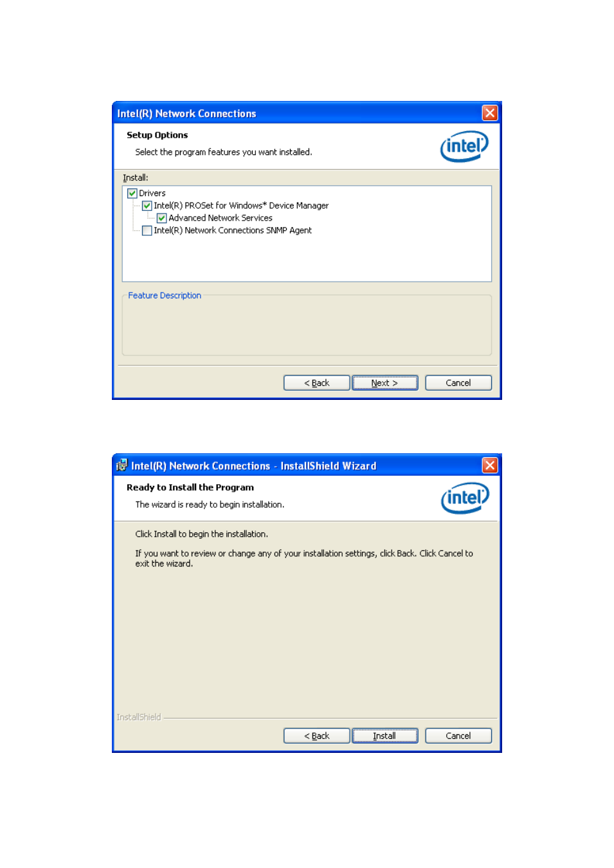Click empty area of the Install feature list

click(x=307, y=259)
